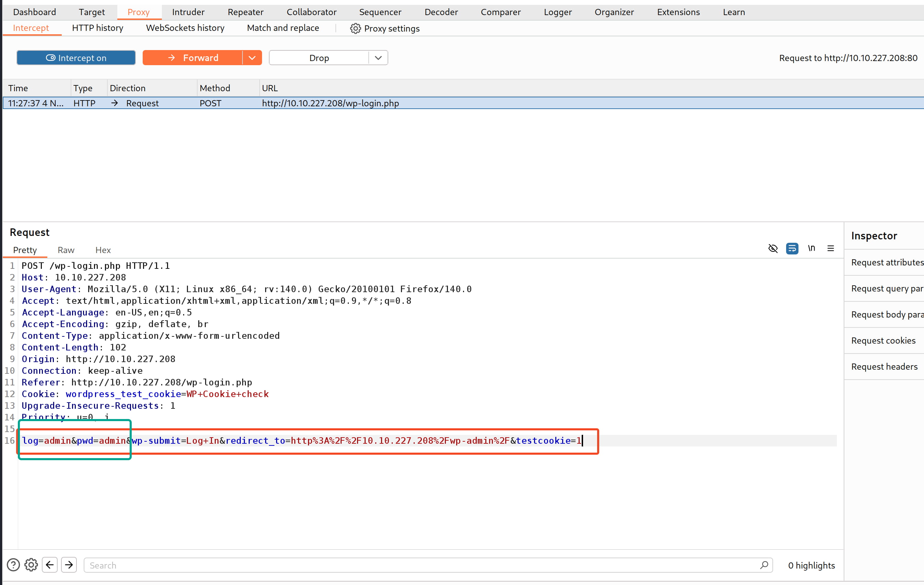
Task: Toggle the line wrap icon in Request panel
Action: click(792, 249)
